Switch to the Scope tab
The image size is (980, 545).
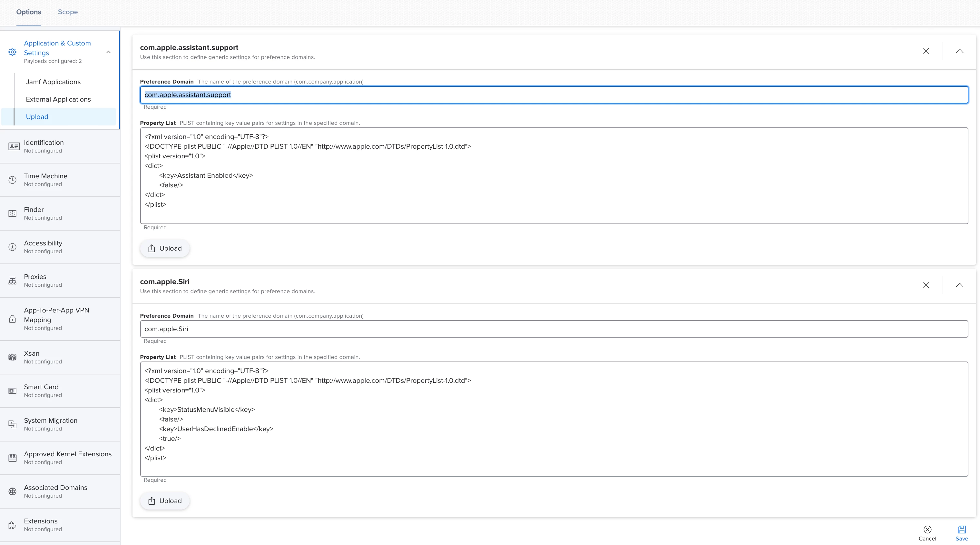tap(68, 12)
